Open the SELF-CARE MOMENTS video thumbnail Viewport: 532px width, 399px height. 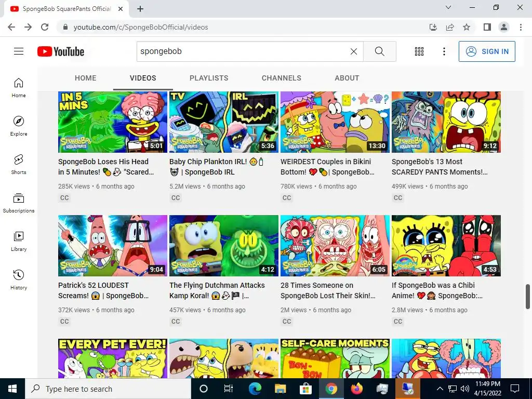335,358
